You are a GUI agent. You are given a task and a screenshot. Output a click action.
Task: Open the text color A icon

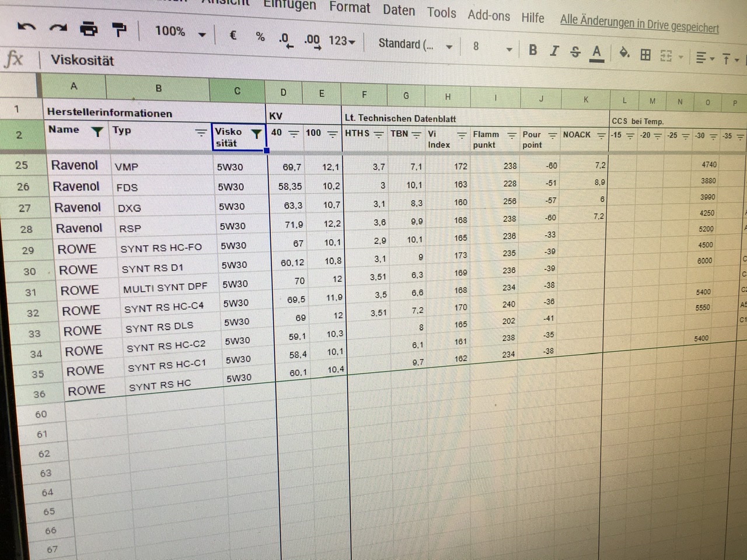pos(596,53)
